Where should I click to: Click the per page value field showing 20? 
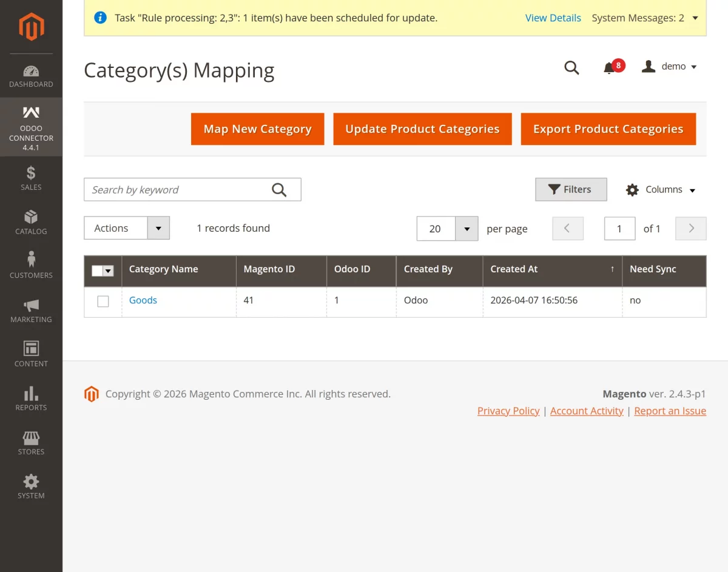436,229
